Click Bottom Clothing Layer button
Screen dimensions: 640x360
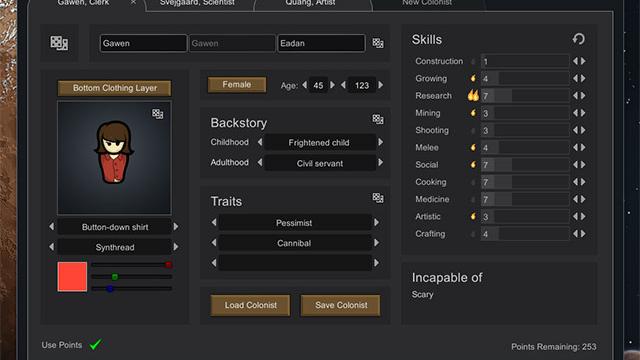click(x=115, y=88)
